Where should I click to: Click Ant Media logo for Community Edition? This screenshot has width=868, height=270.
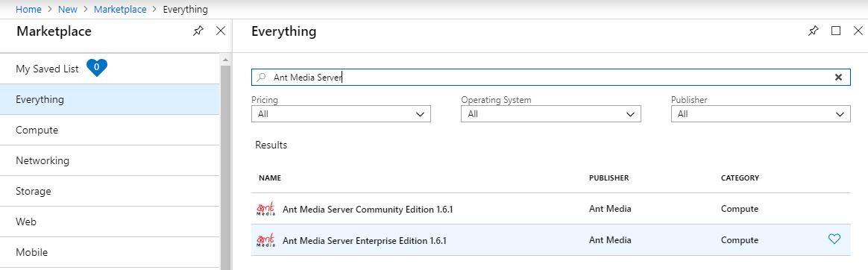point(265,209)
